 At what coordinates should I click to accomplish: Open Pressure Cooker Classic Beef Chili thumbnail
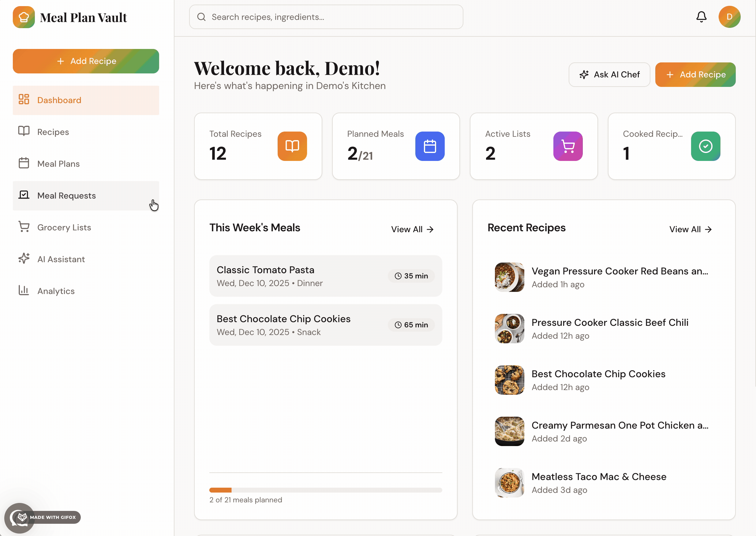pyautogui.click(x=509, y=329)
